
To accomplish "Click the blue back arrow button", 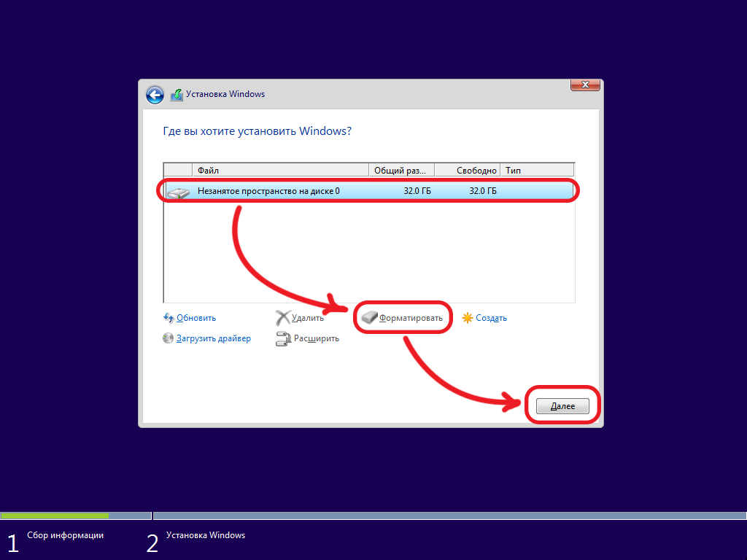I will point(155,95).
